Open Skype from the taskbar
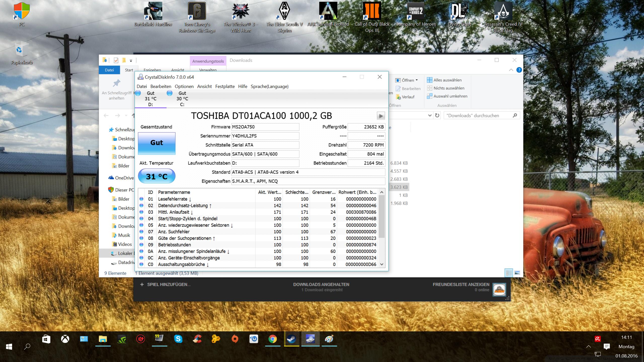The image size is (644, 362). coord(178,339)
